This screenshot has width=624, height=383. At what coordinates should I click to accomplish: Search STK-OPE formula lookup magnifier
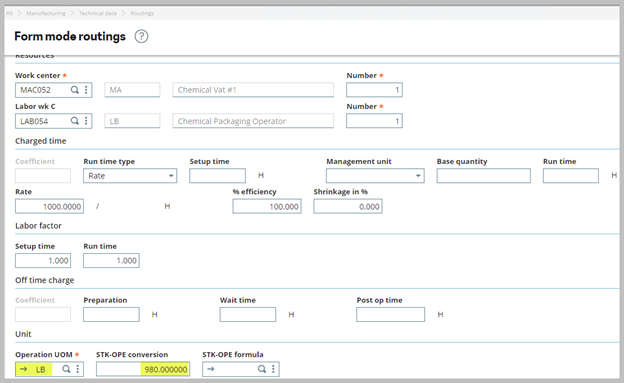(x=262, y=369)
